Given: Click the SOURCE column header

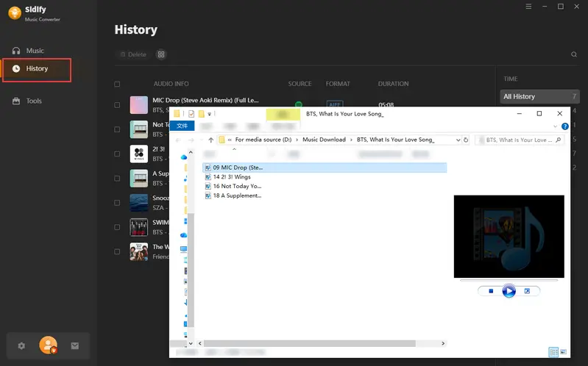Looking at the screenshot, I should click(300, 84).
